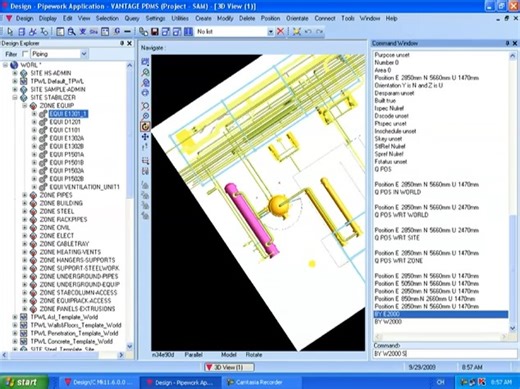Open the Query menu
520x389 pixels.
coord(132,18)
